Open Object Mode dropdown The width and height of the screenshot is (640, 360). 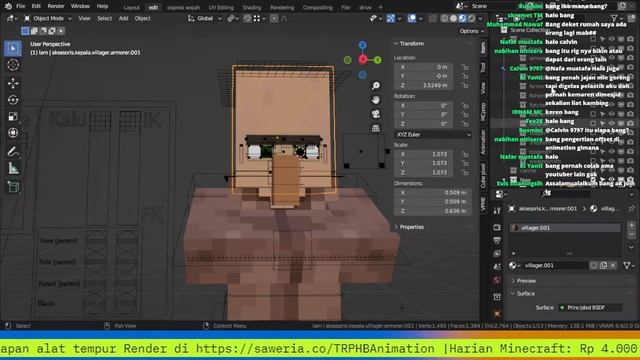pos(48,18)
